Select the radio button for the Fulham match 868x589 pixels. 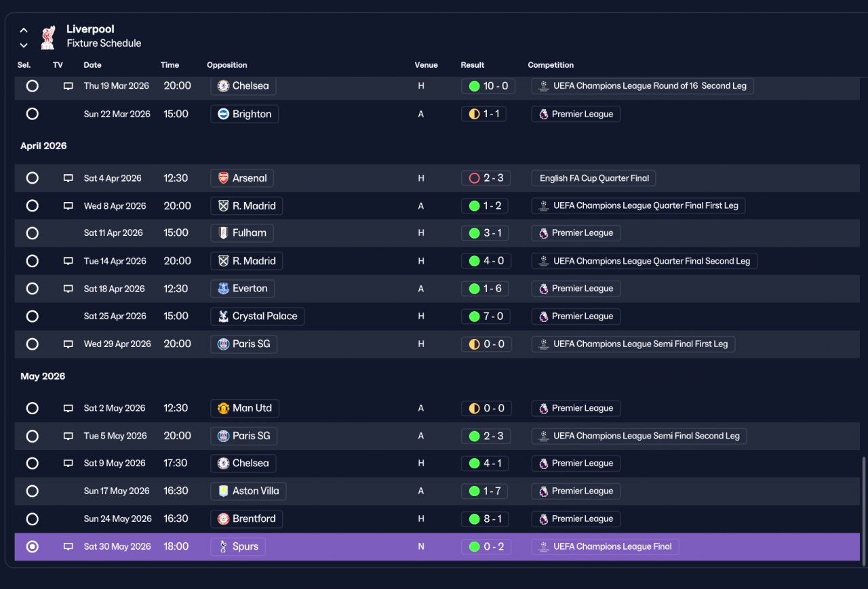(32, 233)
